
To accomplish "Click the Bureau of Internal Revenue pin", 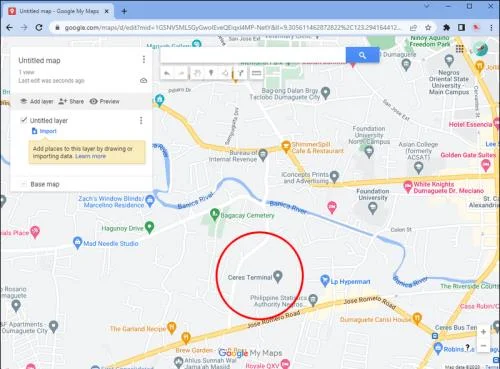I will 263,155.
